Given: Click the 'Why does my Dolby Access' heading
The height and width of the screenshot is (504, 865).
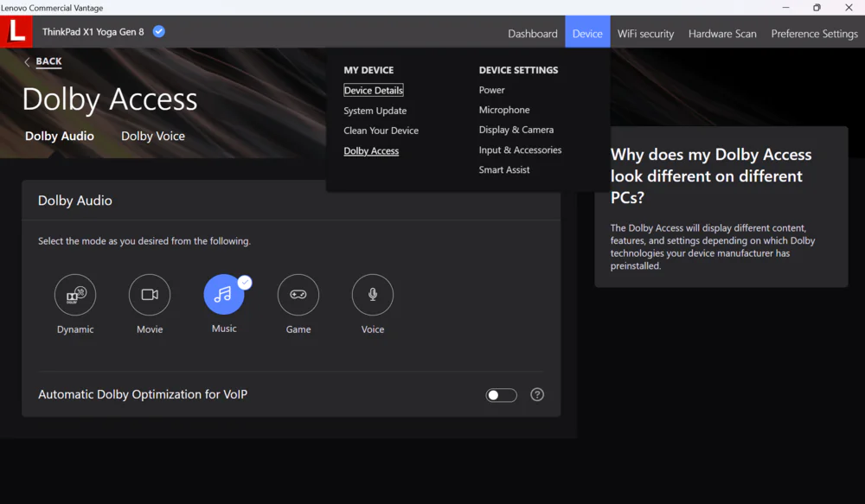Looking at the screenshot, I should pyautogui.click(x=711, y=175).
